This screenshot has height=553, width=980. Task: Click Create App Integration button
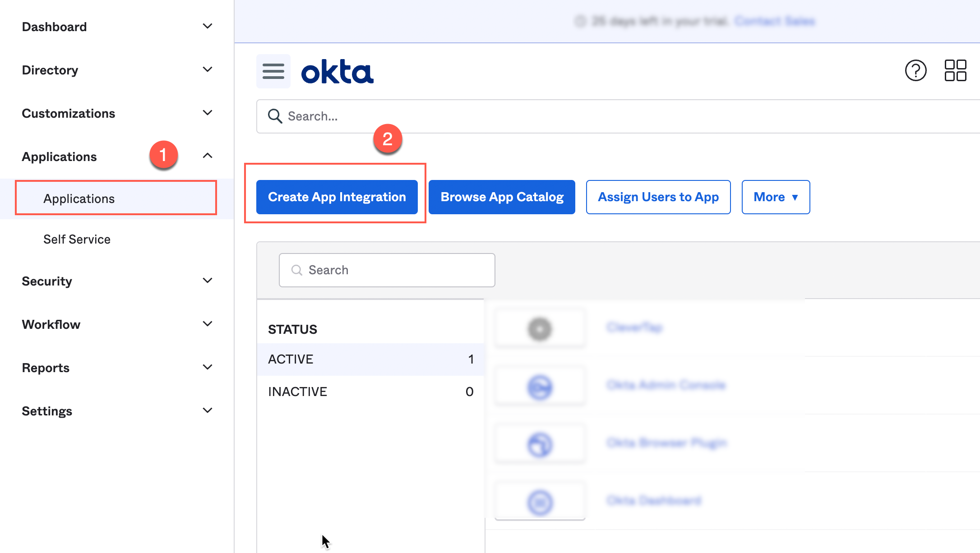pyautogui.click(x=337, y=197)
